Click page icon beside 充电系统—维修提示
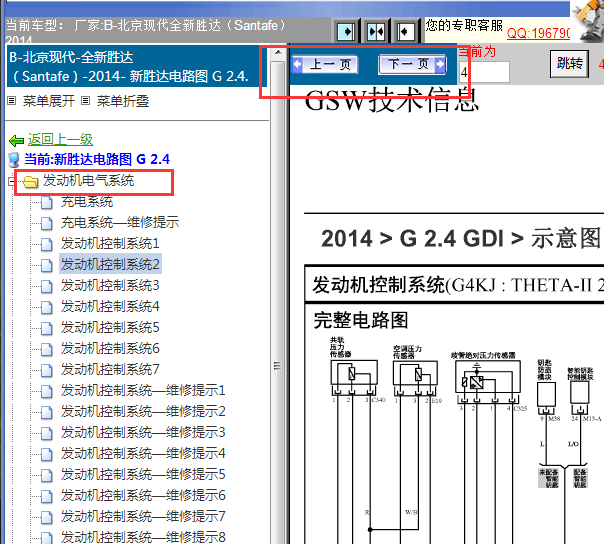Screen dimensions: 604x544 (x=47, y=223)
